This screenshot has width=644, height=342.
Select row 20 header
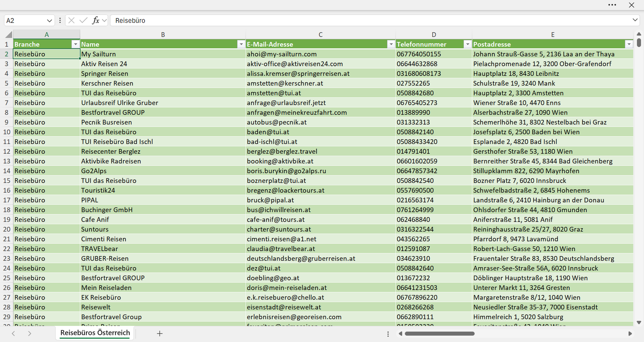(6, 229)
